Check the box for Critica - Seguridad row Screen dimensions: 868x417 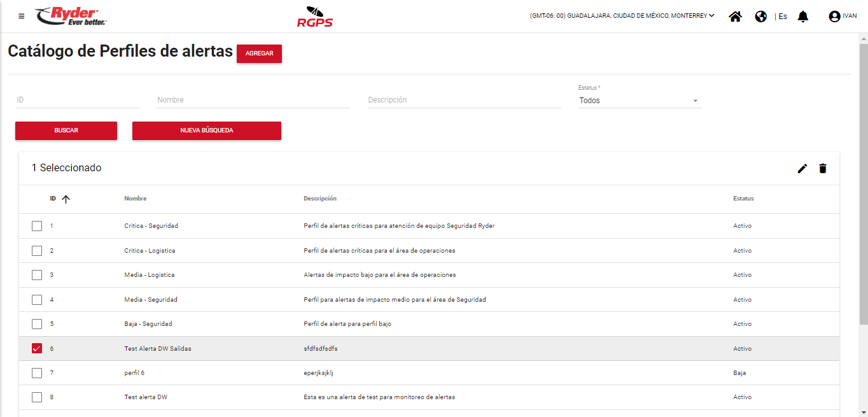point(37,226)
